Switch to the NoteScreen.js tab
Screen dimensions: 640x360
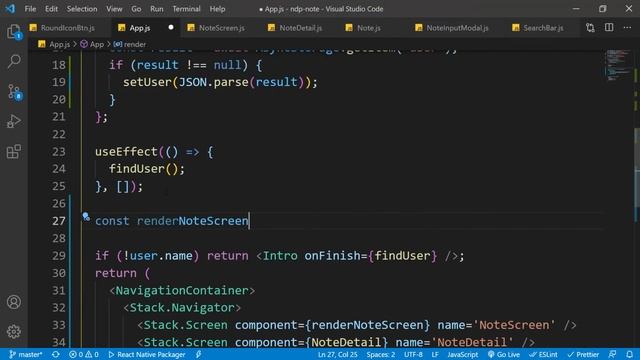[x=222, y=28]
